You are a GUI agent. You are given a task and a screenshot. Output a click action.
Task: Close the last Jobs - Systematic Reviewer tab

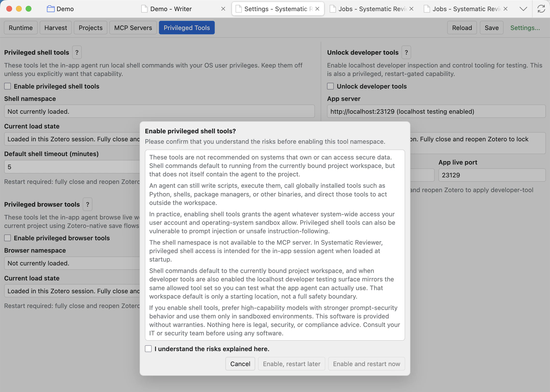tap(505, 9)
